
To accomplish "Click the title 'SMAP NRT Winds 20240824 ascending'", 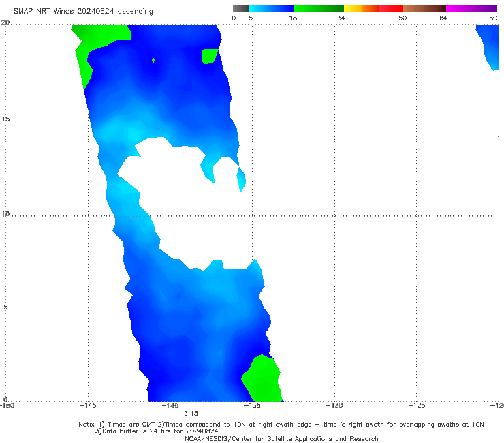I will tap(83, 12).
